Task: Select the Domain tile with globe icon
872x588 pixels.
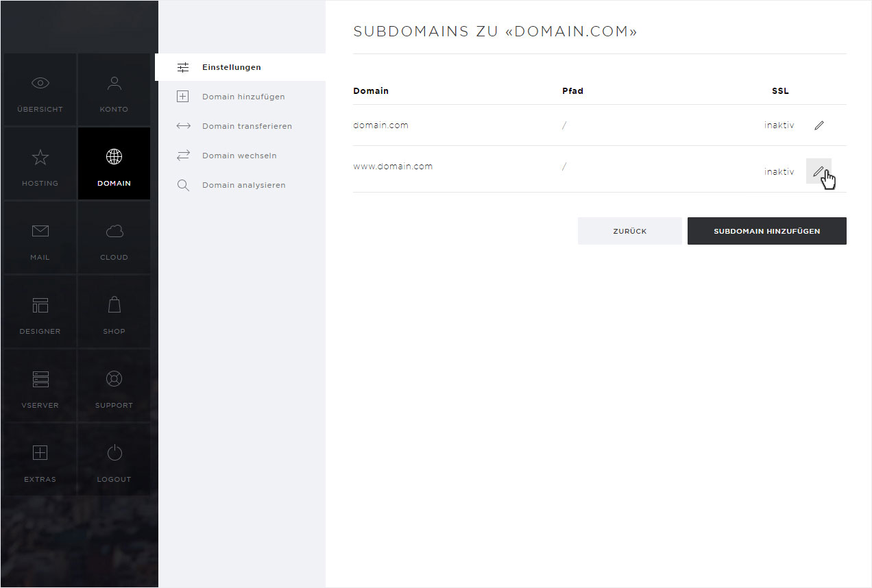Action: (x=114, y=163)
